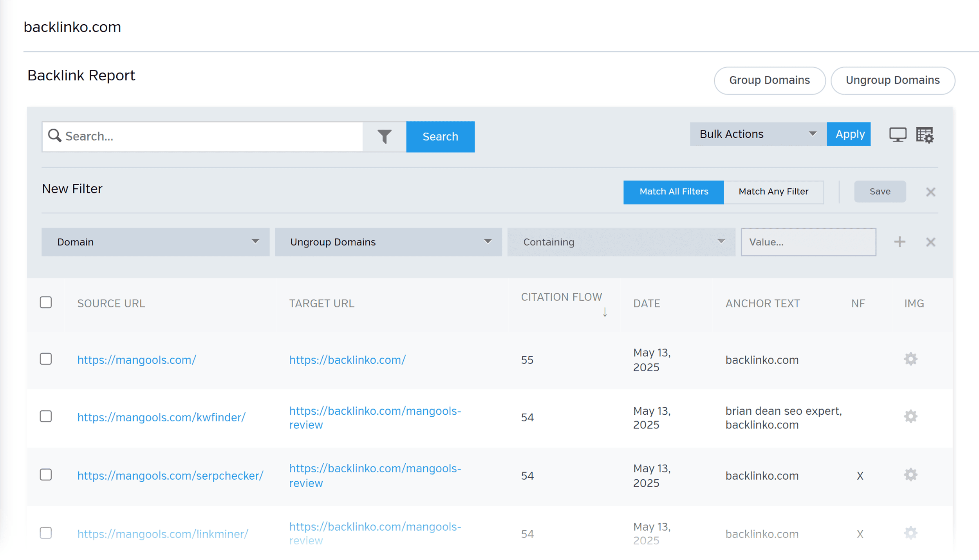Open table column settings icon
Viewport: 979px width, 560px height.
point(925,135)
